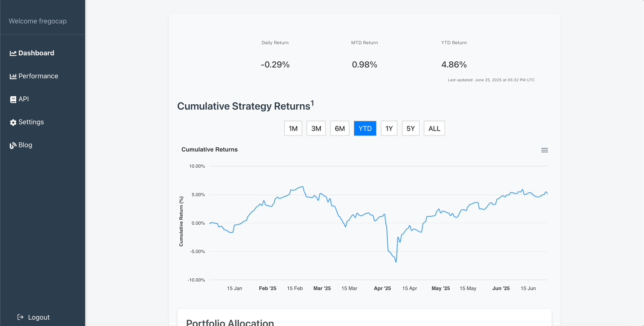
Task: Click the MTD Return label
Action: [365, 43]
